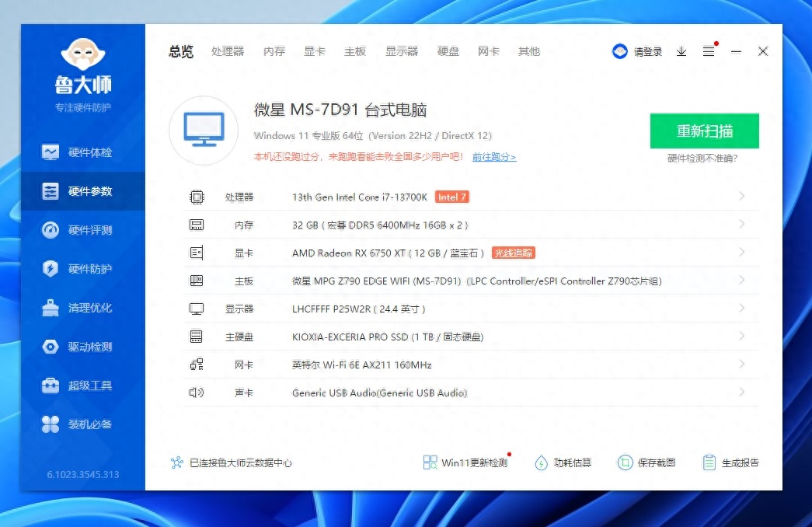Expand the 显卡 row chevron

[741, 252]
